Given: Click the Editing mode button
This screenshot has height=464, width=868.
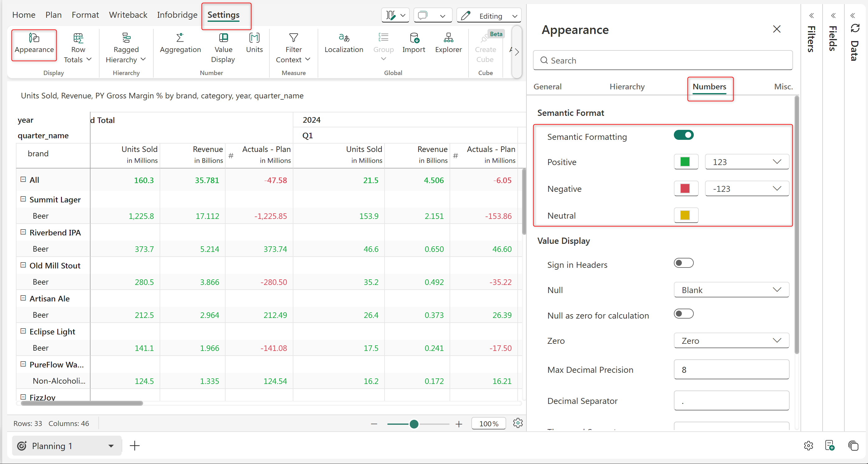Looking at the screenshot, I should click(x=489, y=16).
